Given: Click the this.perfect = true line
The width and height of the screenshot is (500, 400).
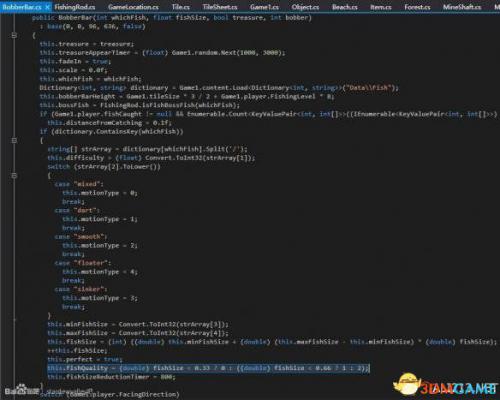Looking at the screenshot, I should [x=85, y=359].
